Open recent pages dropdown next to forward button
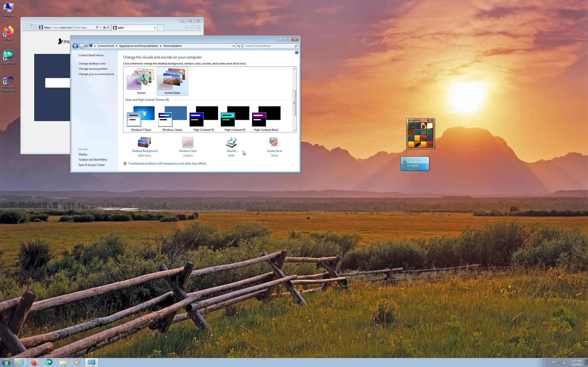Image resolution: width=588 pixels, height=367 pixels. coord(86,46)
